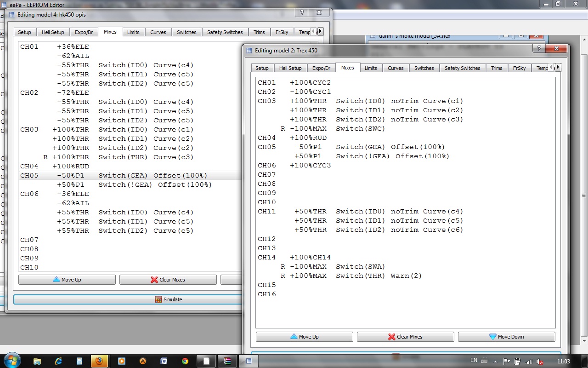The height and width of the screenshot is (368, 588).
Task: Open Heli Setup tab in hk450 opis
Action: pyautogui.click(x=53, y=32)
